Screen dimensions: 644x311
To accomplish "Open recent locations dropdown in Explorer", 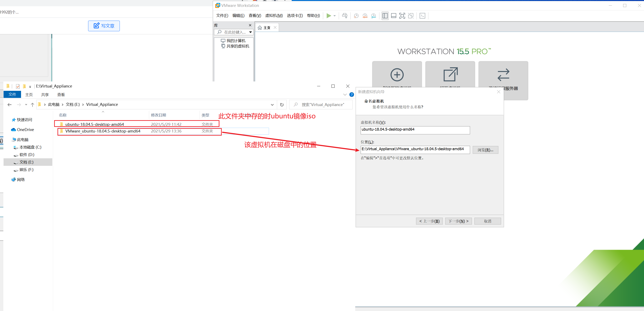I will [x=26, y=105].
